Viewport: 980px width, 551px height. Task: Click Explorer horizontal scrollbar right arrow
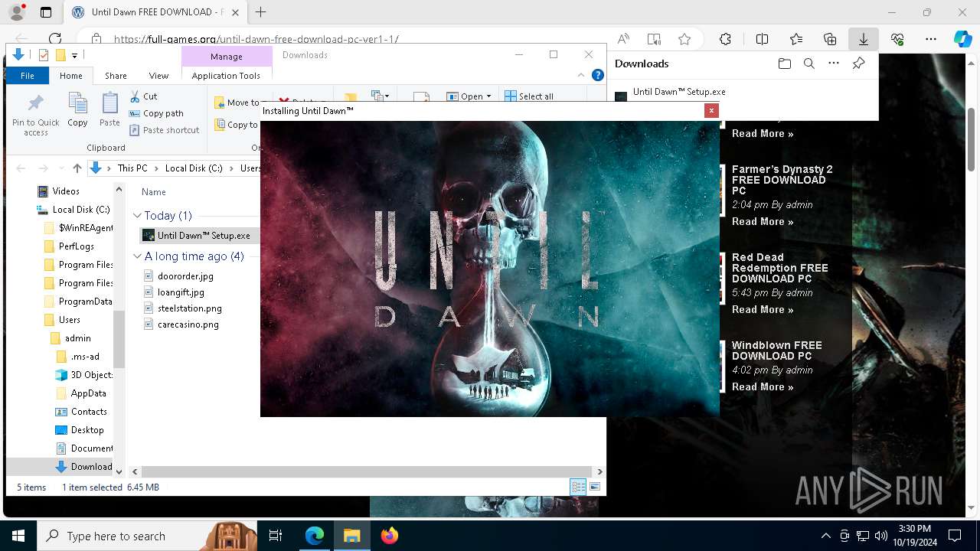[x=599, y=472]
